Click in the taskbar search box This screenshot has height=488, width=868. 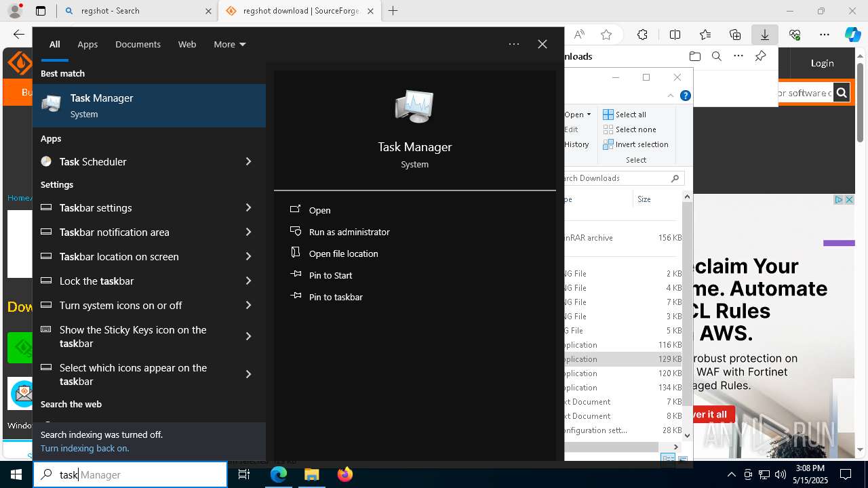click(x=130, y=474)
